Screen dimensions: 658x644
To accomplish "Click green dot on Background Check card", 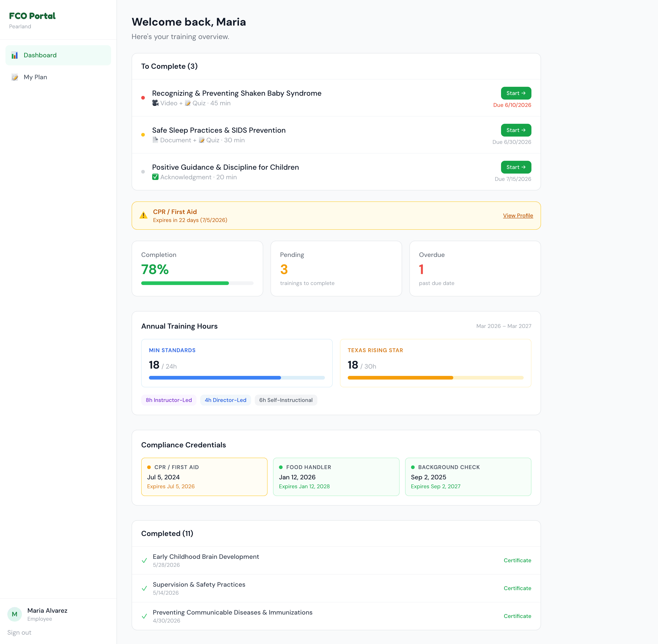I will [413, 467].
